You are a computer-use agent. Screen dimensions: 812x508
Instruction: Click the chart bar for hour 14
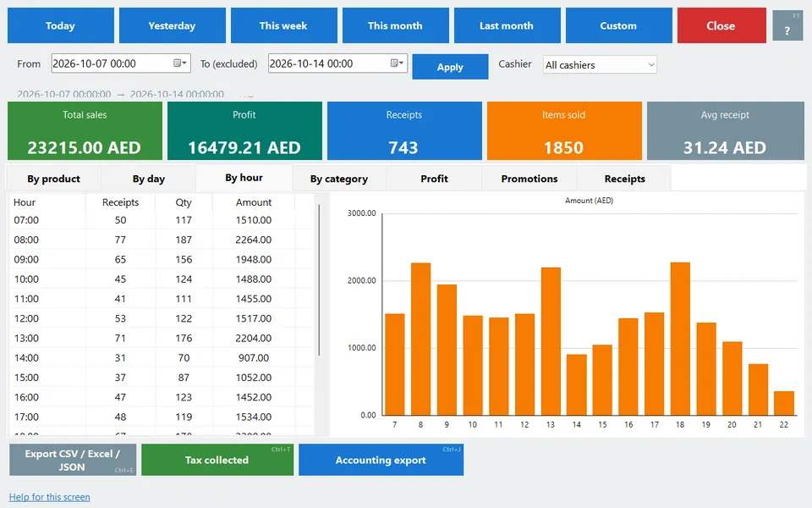point(576,384)
